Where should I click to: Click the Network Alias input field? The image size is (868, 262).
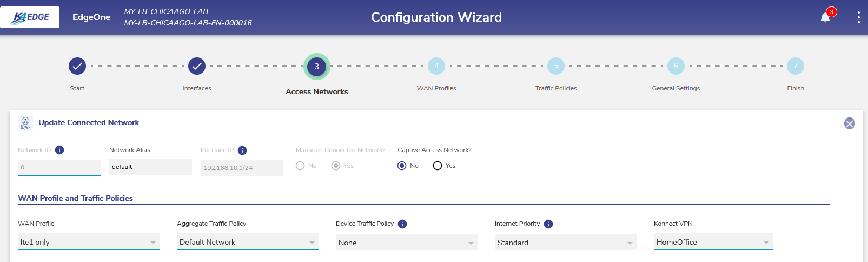click(150, 167)
